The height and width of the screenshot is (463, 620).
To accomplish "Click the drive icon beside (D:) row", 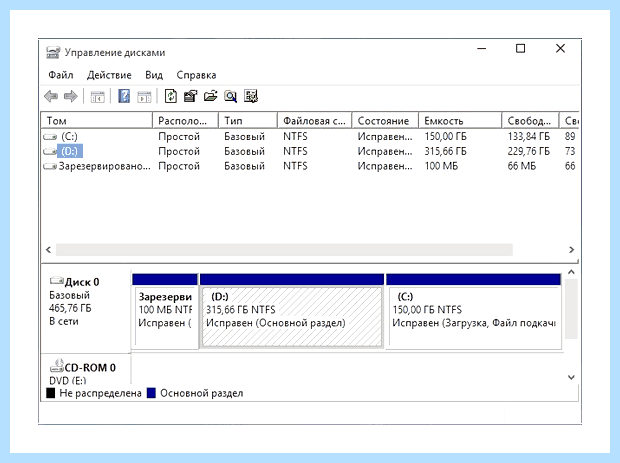I will pyautogui.click(x=50, y=151).
